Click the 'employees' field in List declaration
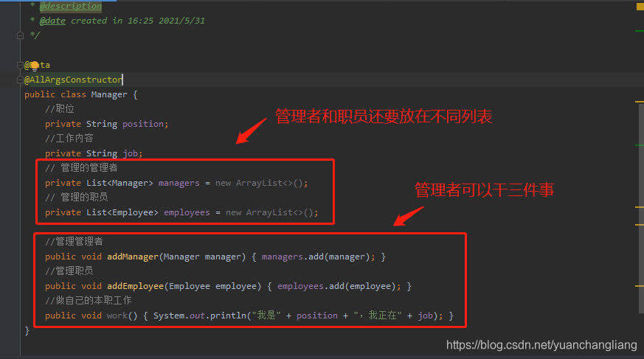644x359 pixels. (187, 212)
